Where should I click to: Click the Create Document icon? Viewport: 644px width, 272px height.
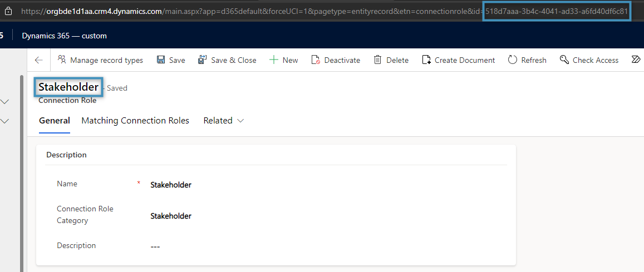click(x=426, y=60)
